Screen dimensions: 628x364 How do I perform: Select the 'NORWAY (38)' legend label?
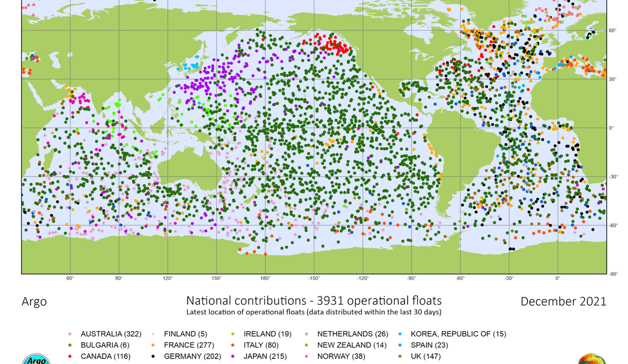click(x=341, y=357)
